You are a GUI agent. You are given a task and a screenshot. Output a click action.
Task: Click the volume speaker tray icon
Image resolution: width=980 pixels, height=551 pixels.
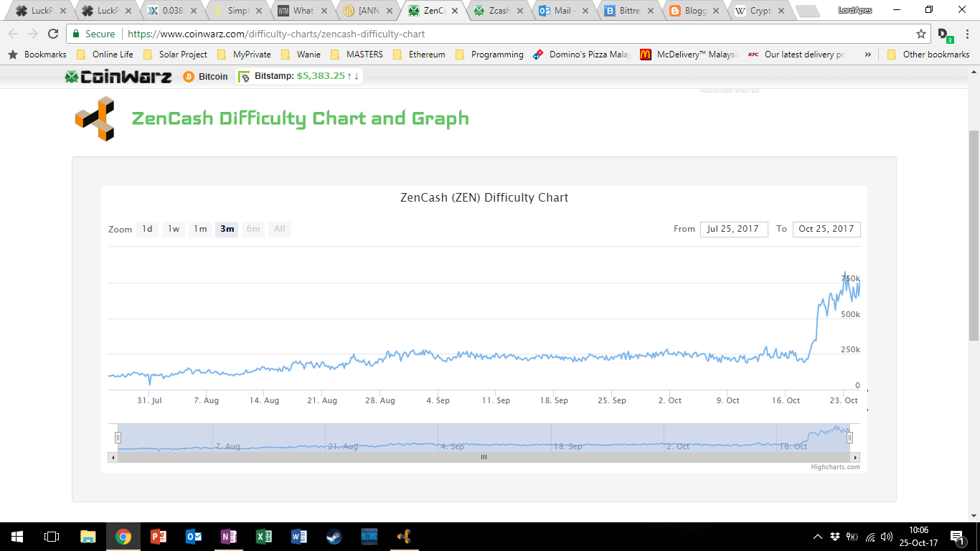click(x=887, y=537)
